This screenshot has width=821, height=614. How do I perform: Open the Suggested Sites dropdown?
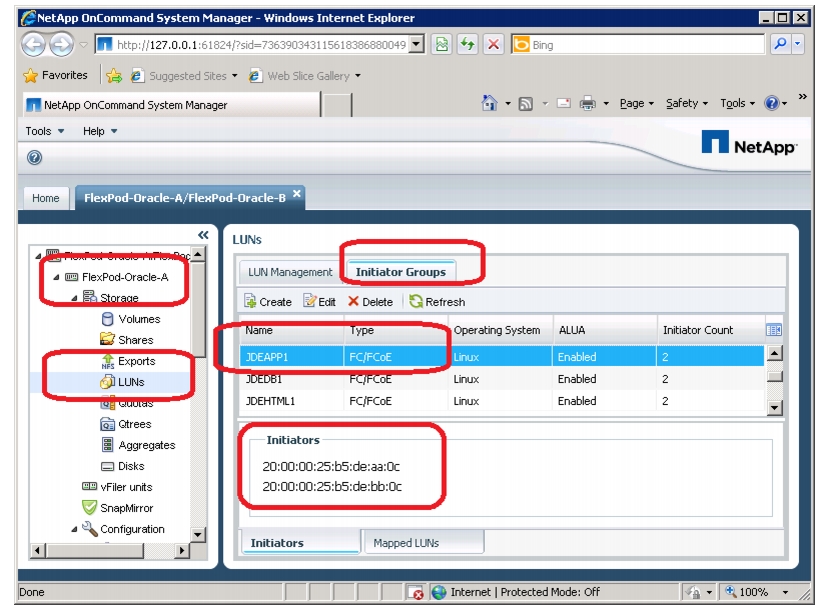(x=235, y=76)
